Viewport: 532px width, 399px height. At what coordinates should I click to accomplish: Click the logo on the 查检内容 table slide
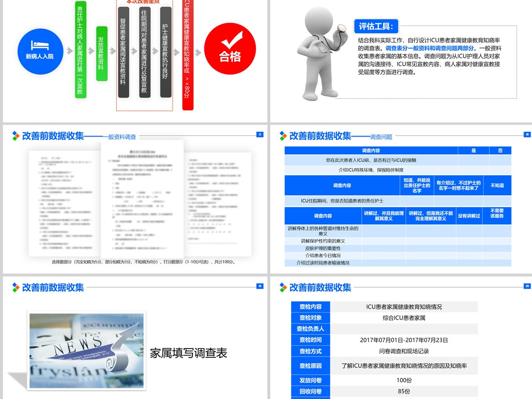click(283, 287)
